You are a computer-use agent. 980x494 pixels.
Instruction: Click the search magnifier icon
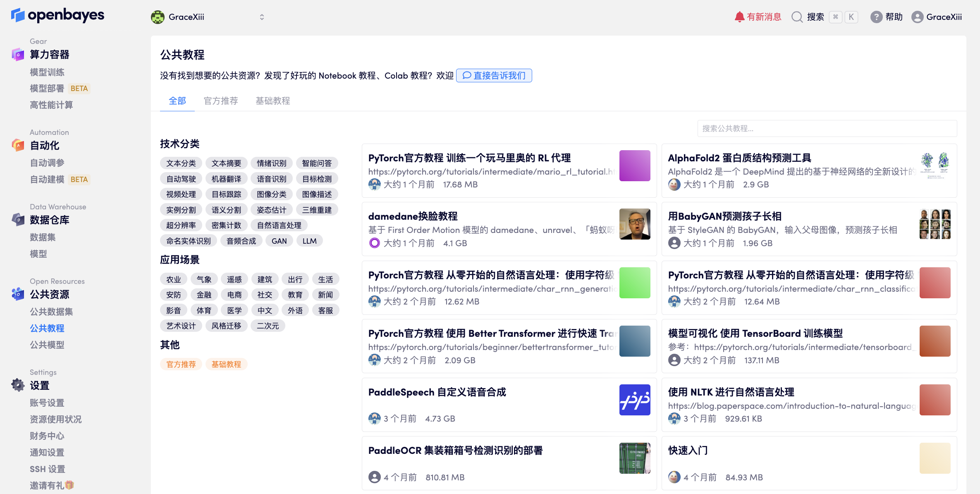tap(797, 17)
